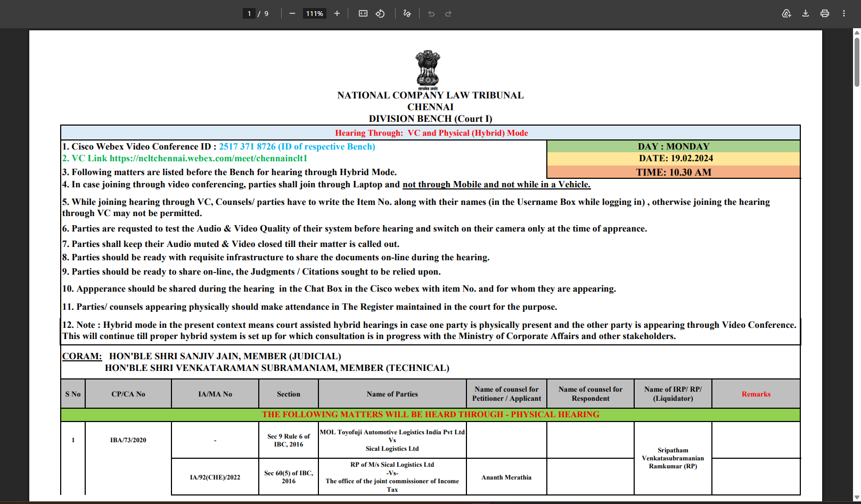Click '12. Note : Hybrid mode' paragraph
Viewport: 861px width, 504px height.
430,331
